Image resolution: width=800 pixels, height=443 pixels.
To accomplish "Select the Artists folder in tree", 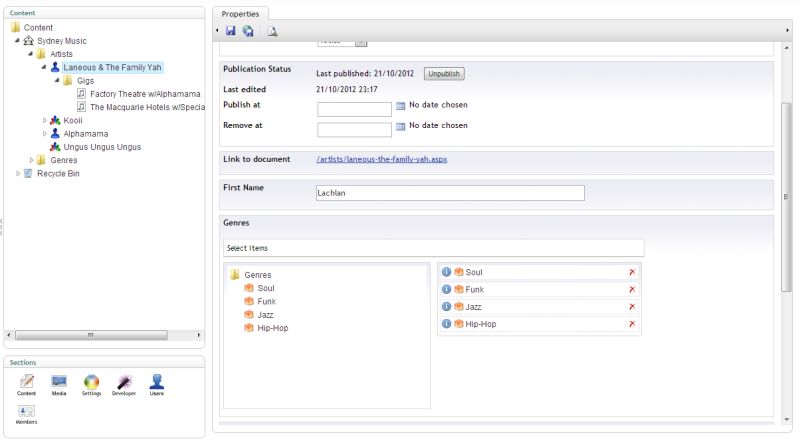I will pyautogui.click(x=61, y=54).
